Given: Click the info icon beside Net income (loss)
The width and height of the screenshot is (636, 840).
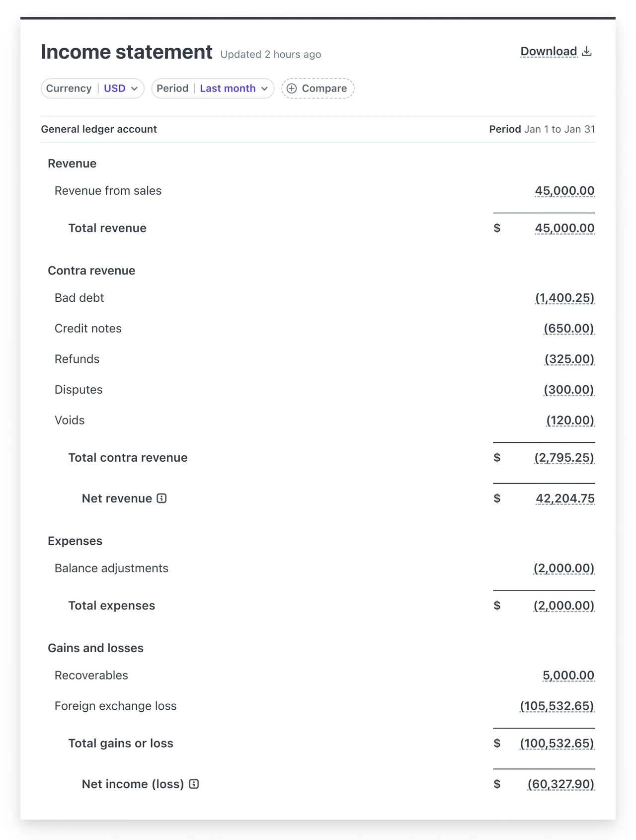Looking at the screenshot, I should tap(194, 784).
